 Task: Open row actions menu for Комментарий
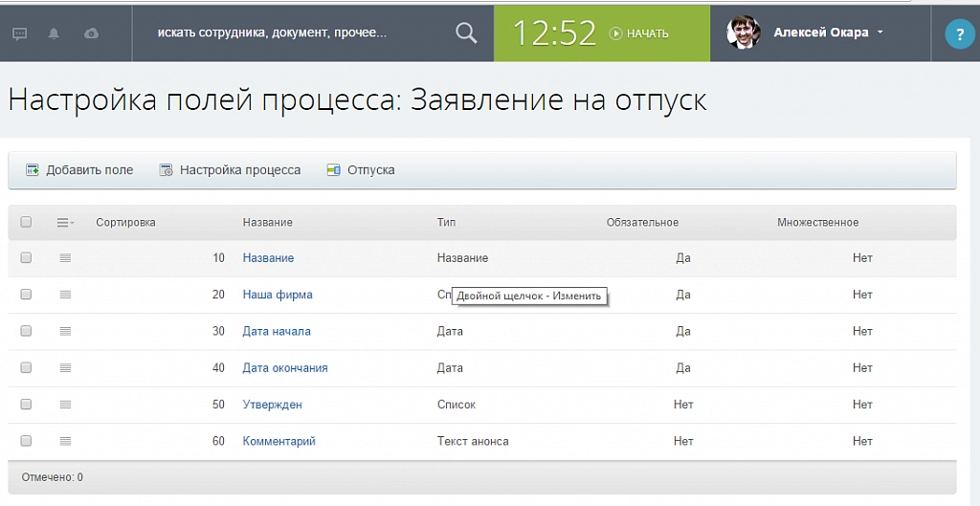click(66, 441)
